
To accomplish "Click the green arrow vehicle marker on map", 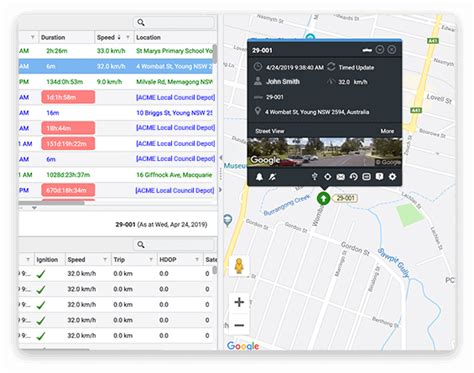I will [323, 198].
